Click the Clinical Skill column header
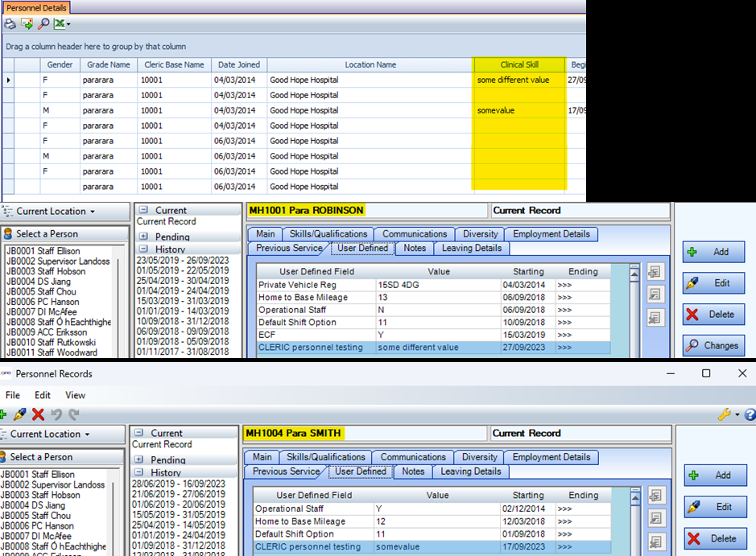The image size is (756, 556). click(x=519, y=64)
